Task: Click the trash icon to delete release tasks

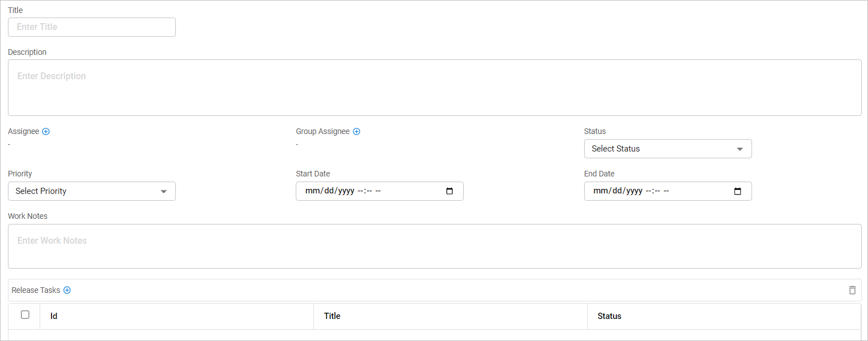Action: tap(852, 290)
